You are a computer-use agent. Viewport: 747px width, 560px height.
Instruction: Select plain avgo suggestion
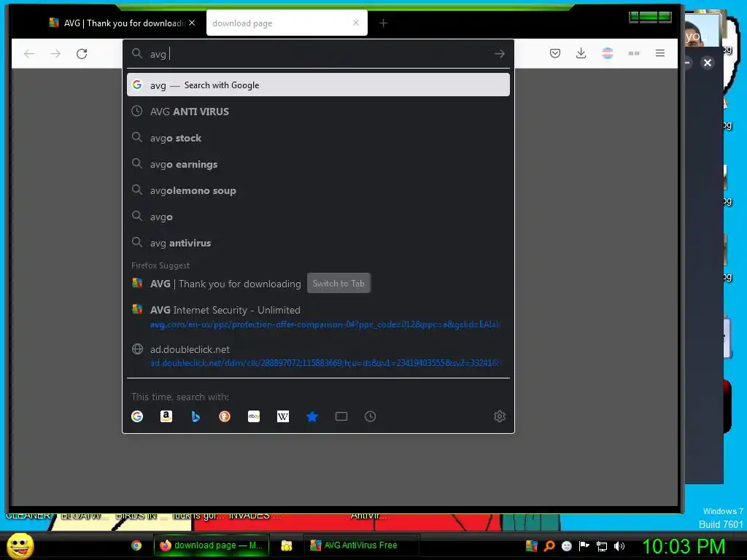(318, 217)
